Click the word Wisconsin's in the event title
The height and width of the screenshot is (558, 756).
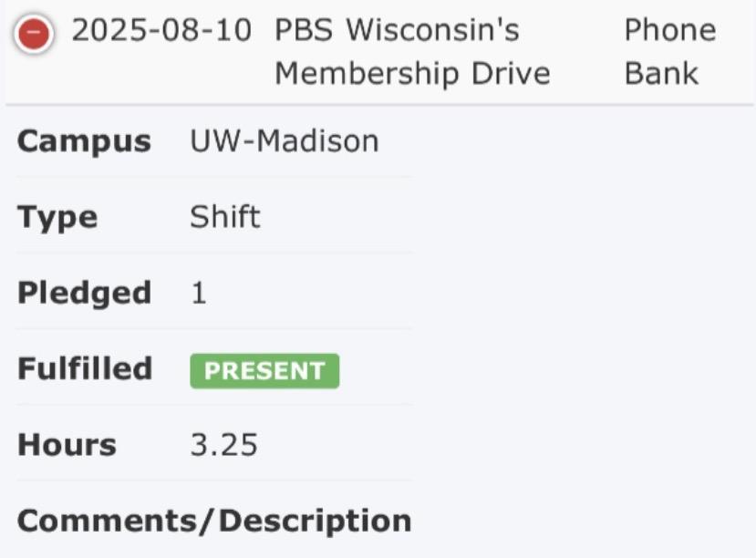pyautogui.click(x=432, y=32)
